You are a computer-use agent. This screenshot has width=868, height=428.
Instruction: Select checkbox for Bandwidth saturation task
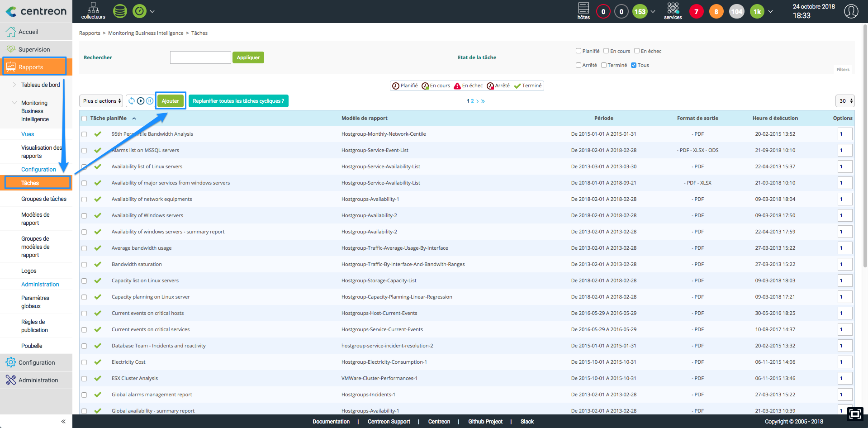point(84,265)
